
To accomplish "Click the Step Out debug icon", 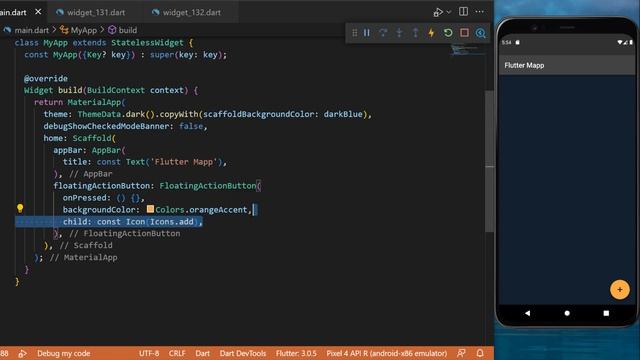I will [x=416, y=33].
